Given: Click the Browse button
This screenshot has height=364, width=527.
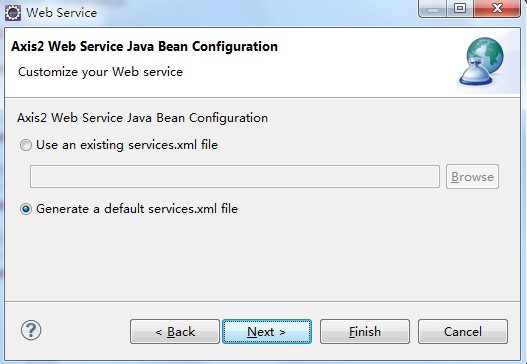Looking at the screenshot, I should point(472,176).
